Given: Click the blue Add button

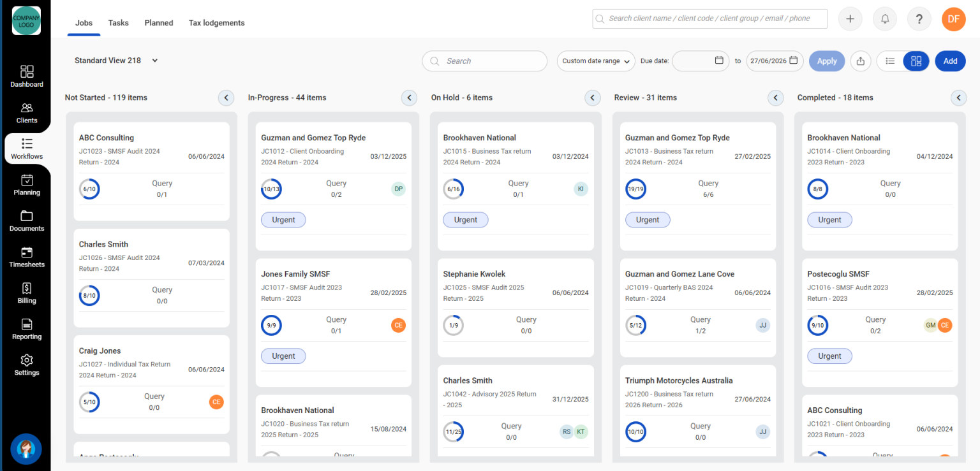Looking at the screenshot, I should point(950,61).
